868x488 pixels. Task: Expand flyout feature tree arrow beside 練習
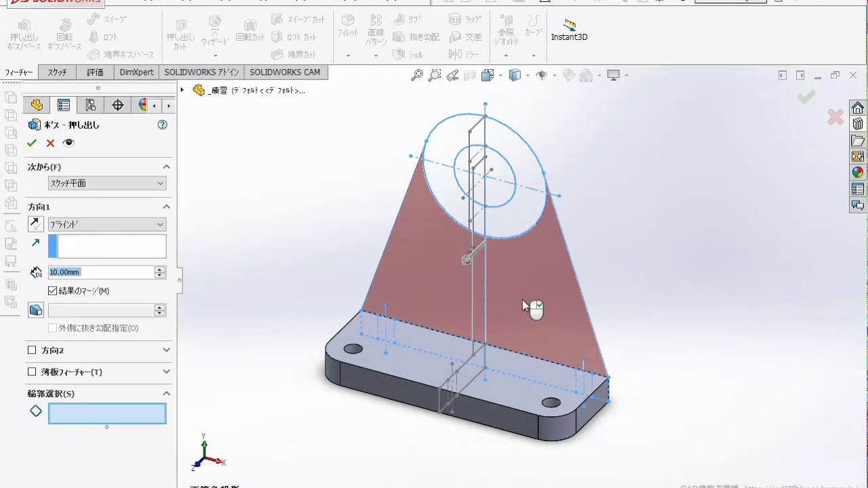click(182, 90)
